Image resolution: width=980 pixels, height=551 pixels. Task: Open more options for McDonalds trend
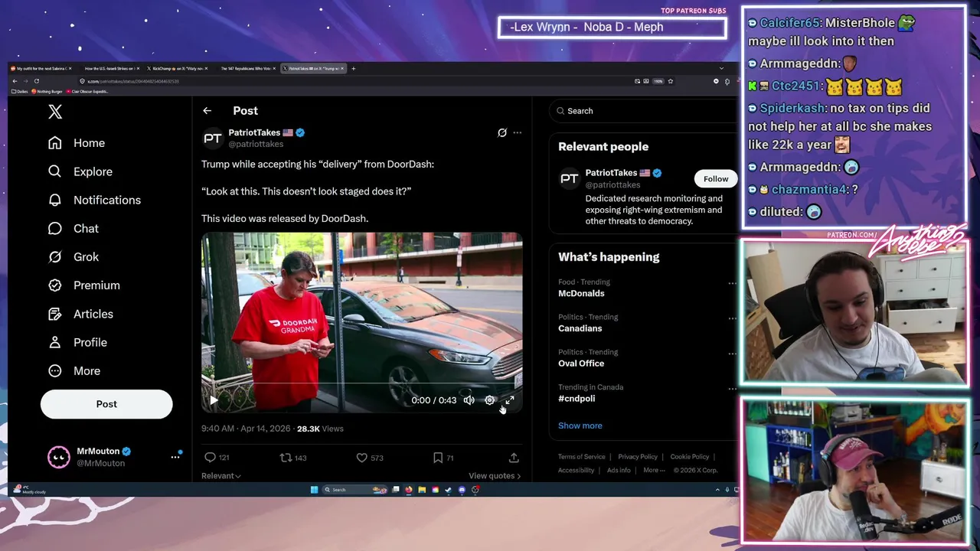732,283
